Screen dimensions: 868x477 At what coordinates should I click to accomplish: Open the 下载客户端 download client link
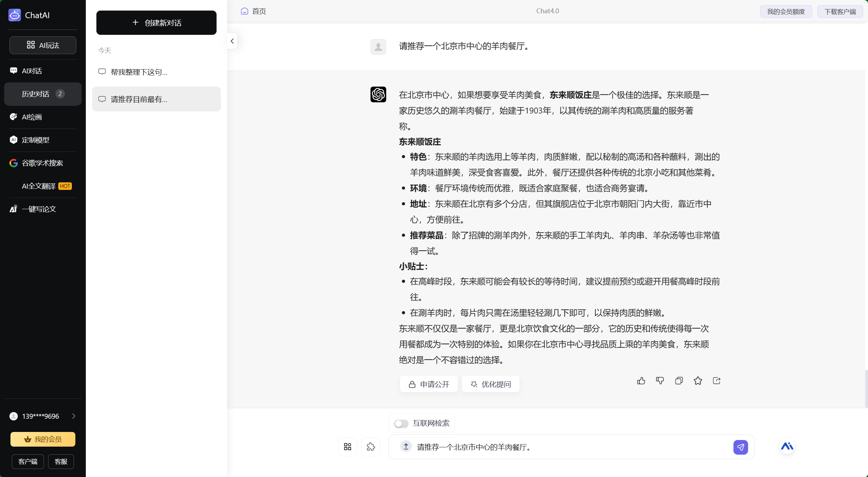840,11
